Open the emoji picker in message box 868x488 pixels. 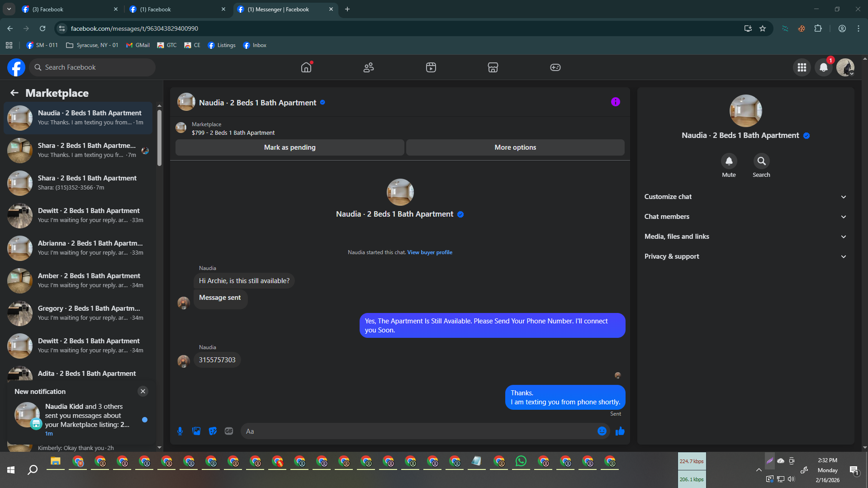point(602,431)
